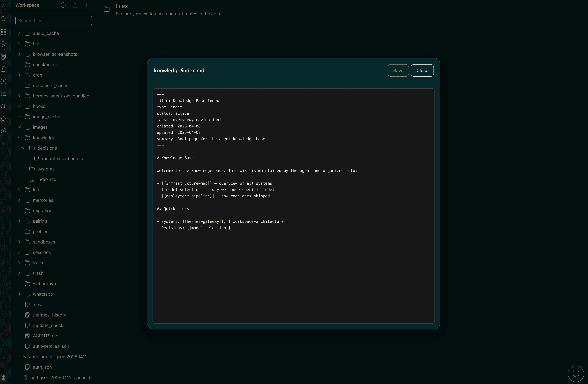Click the whatsapp folder icon
The height and width of the screenshot is (384, 588).
[x=27, y=294]
